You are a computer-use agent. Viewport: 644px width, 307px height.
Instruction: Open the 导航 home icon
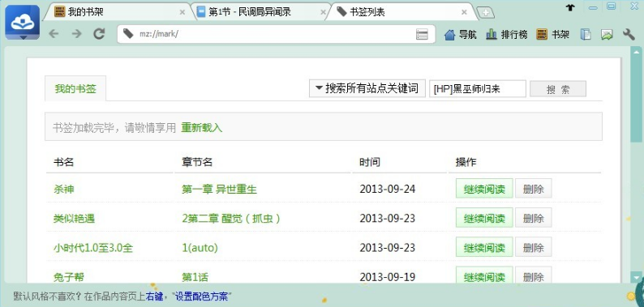461,35
